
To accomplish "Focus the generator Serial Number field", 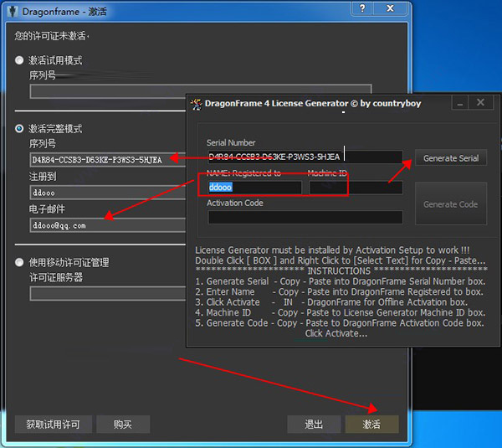I will 305,157.
